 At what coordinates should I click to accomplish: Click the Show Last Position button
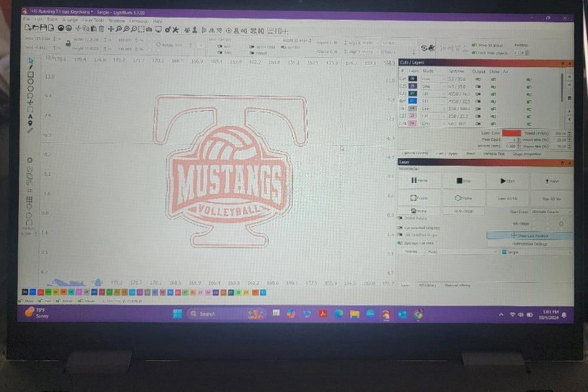(x=530, y=236)
